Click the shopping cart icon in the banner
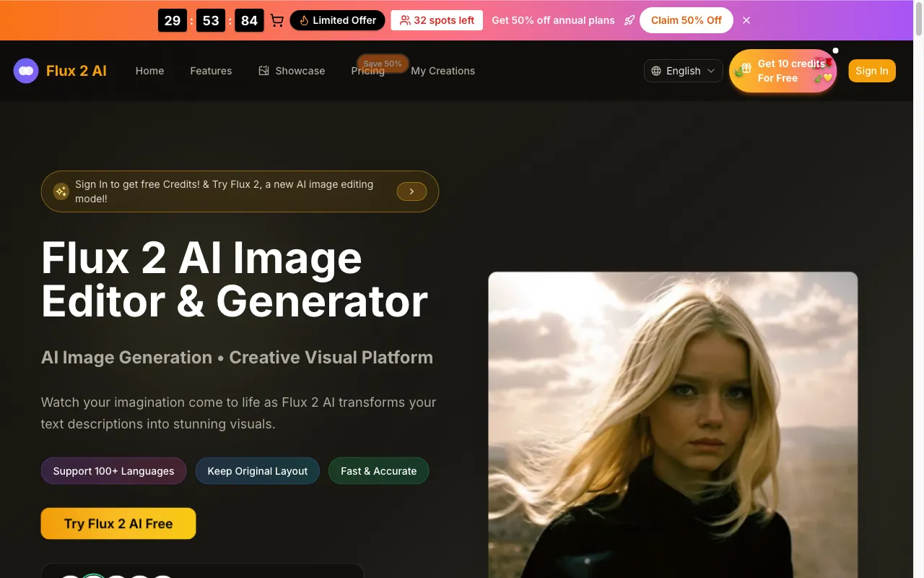 [x=277, y=20]
